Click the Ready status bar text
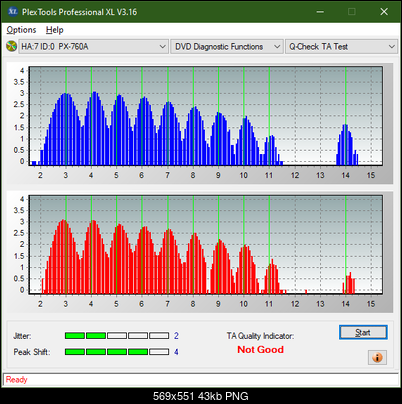Image resolution: width=402 pixels, height=404 pixels. 16,379
